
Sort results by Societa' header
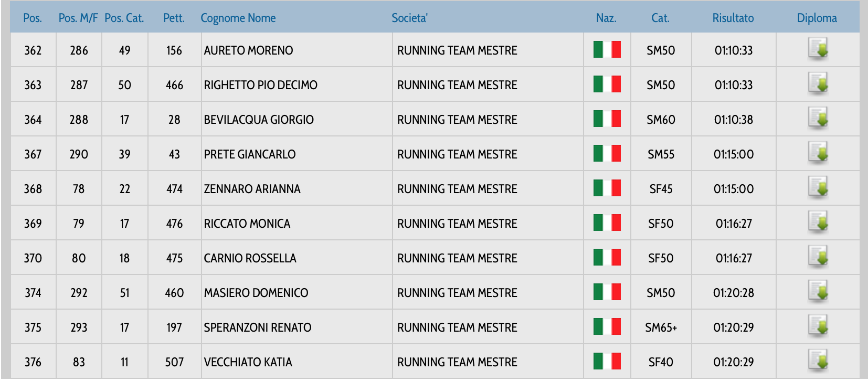tap(409, 18)
